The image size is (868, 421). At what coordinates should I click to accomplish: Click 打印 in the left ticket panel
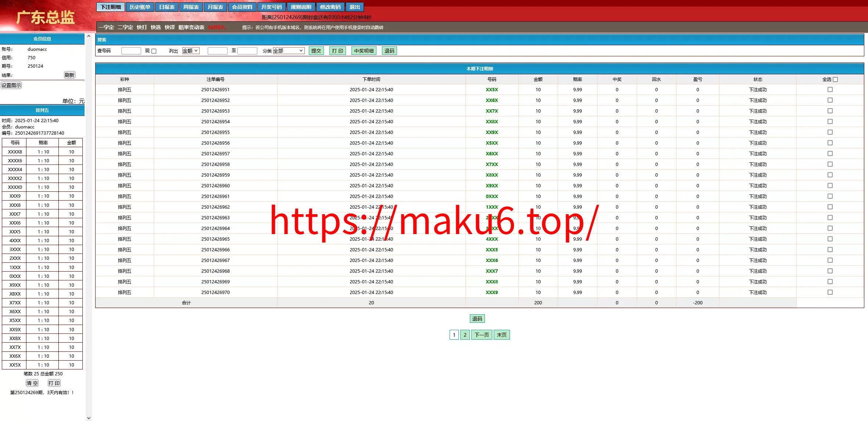54,383
